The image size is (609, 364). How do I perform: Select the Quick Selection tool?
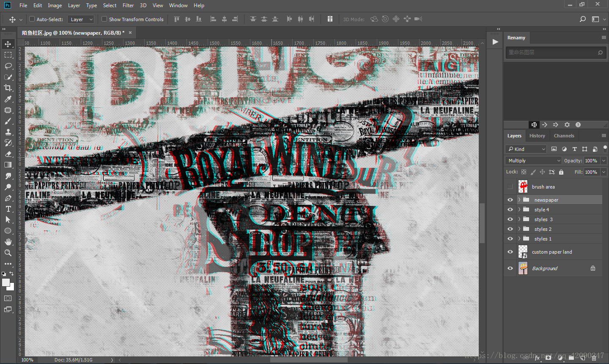[x=8, y=77]
